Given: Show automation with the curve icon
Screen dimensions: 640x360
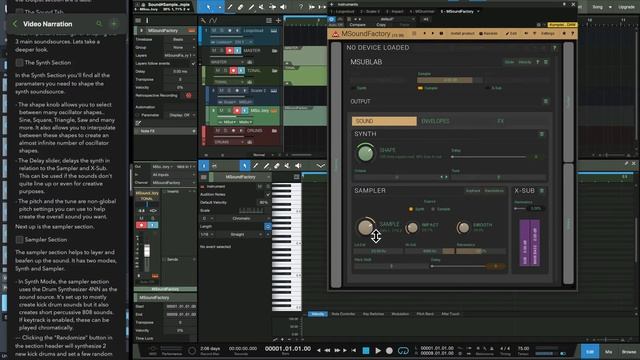Looking at the screenshot, I should 213,20.
